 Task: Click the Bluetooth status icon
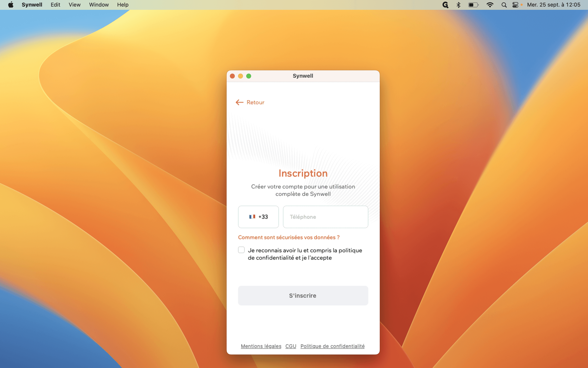click(x=458, y=5)
